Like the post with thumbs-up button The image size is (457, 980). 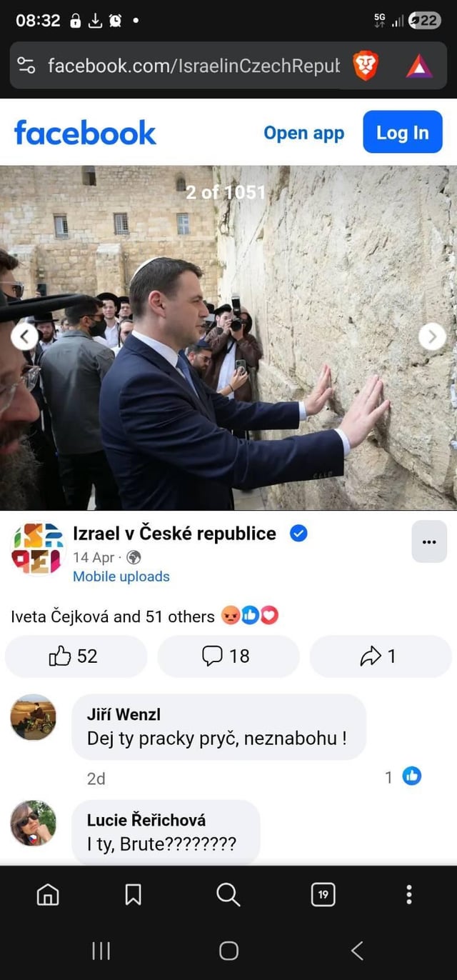coord(76,656)
